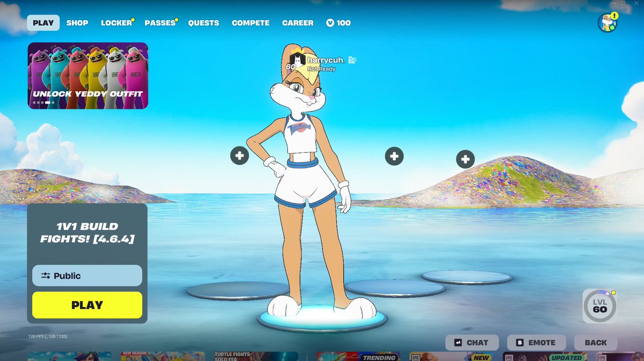Open the bottom tile tagged NEW
This screenshot has height=361, width=644.
(x=451, y=357)
